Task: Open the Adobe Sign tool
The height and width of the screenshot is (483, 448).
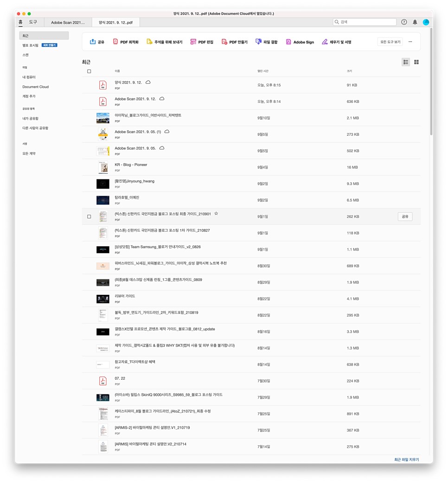Action: coord(300,42)
